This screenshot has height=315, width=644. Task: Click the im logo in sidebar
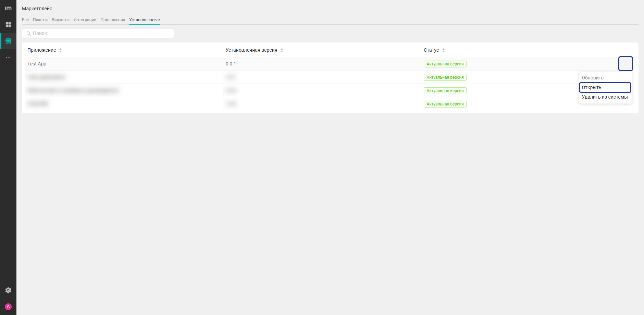(x=8, y=8)
